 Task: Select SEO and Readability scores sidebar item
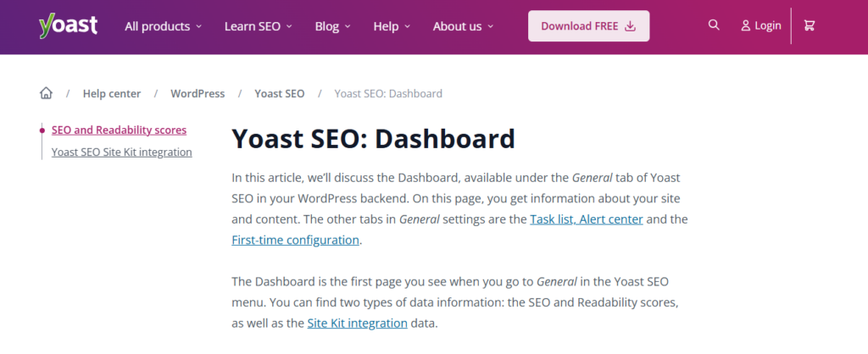tap(119, 130)
